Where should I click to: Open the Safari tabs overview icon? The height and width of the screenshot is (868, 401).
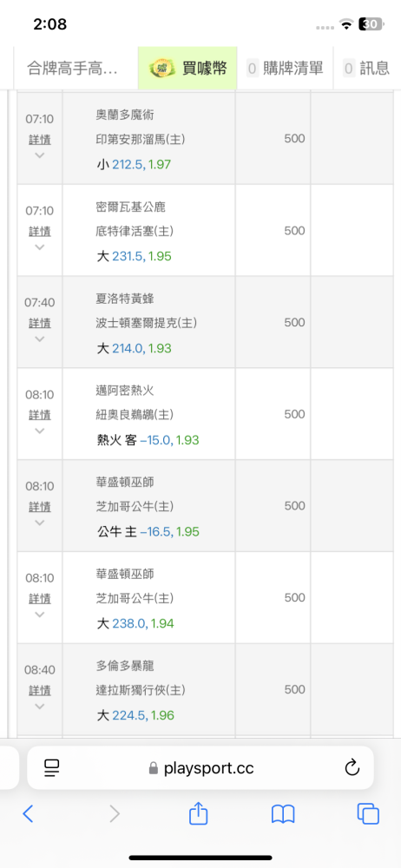(x=368, y=814)
